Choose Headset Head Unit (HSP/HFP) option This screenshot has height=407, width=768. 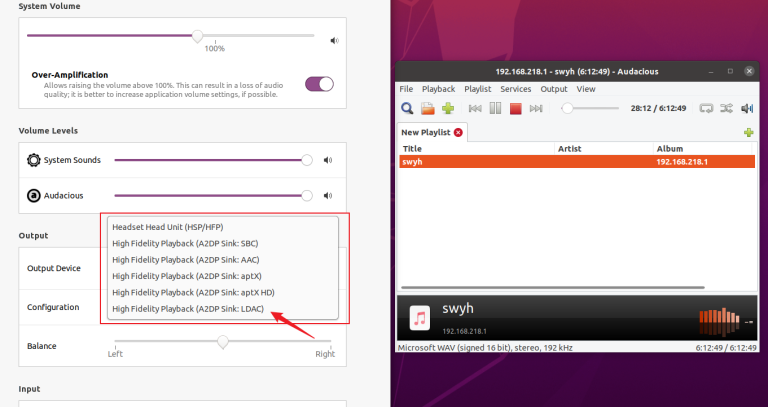pos(166,227)
